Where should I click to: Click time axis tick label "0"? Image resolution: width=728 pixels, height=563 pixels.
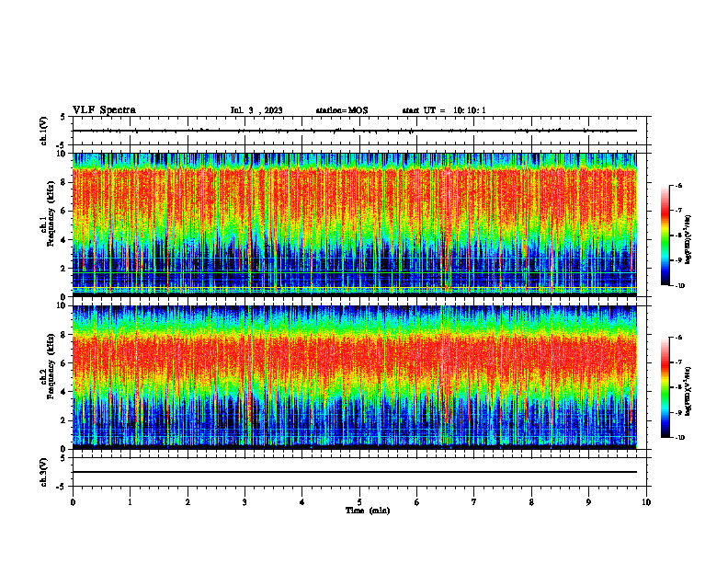coord(73,502)
